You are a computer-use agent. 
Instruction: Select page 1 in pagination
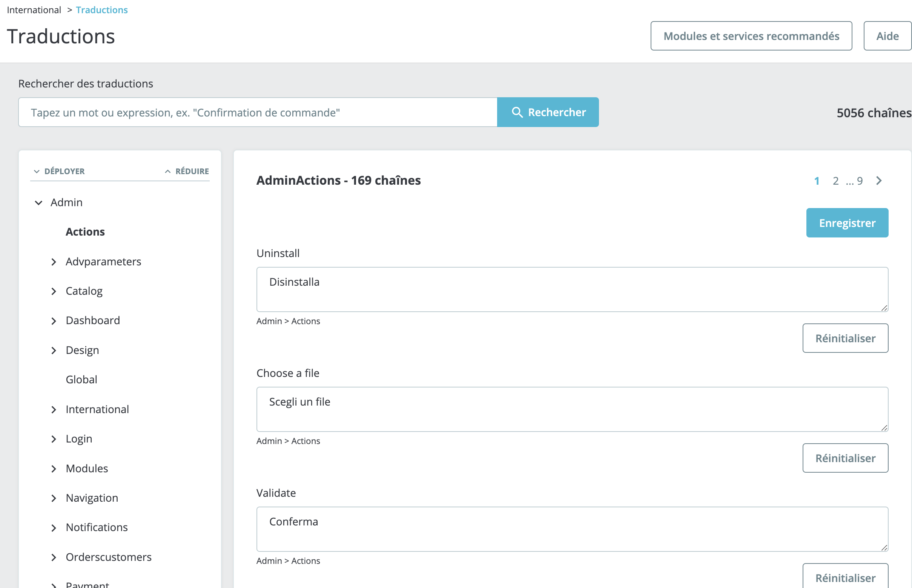click(817, 181)
